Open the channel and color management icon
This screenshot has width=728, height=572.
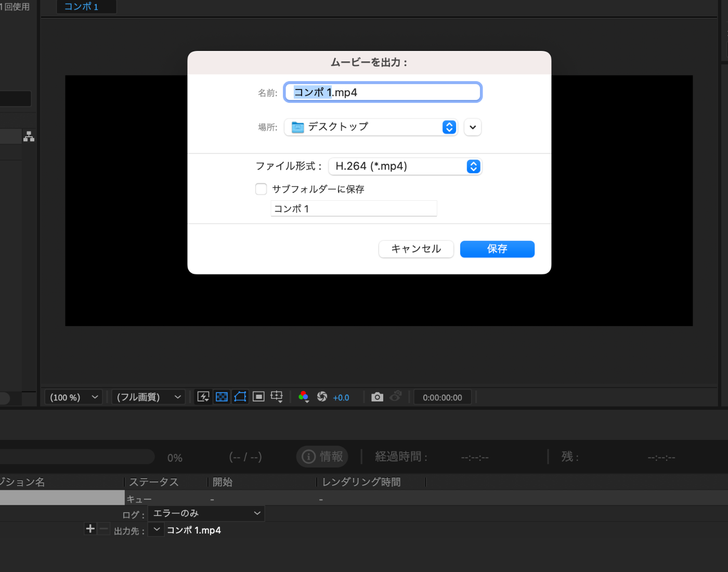[x=304, y=397]
